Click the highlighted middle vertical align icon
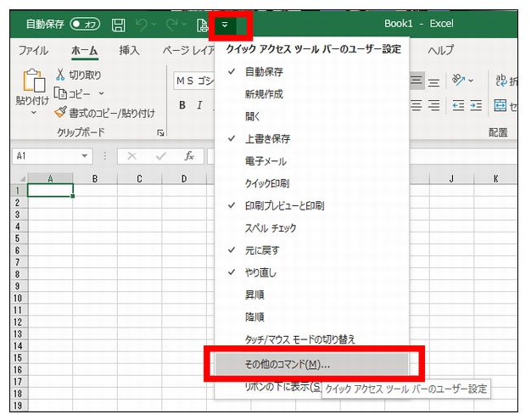Screen dimensions: 531x420 coord(416,81)
